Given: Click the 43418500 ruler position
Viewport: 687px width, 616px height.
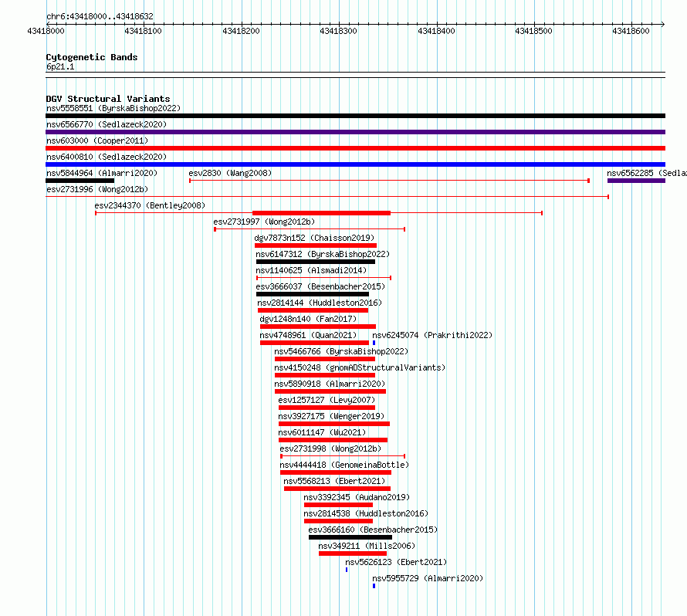Looking at the screenshot, I should tap(533, 31).
